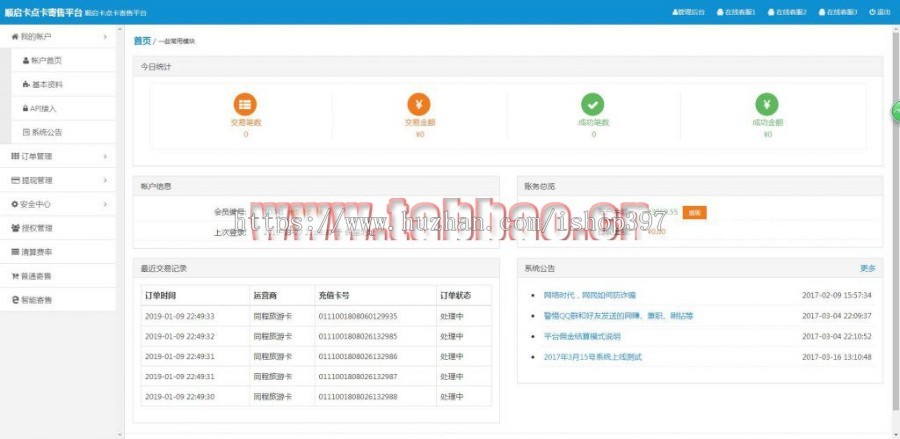Expand the 订单管理 sidebar menu
Image resolution: width=900 pixels, height=439 pixels.
pos(58,156)
